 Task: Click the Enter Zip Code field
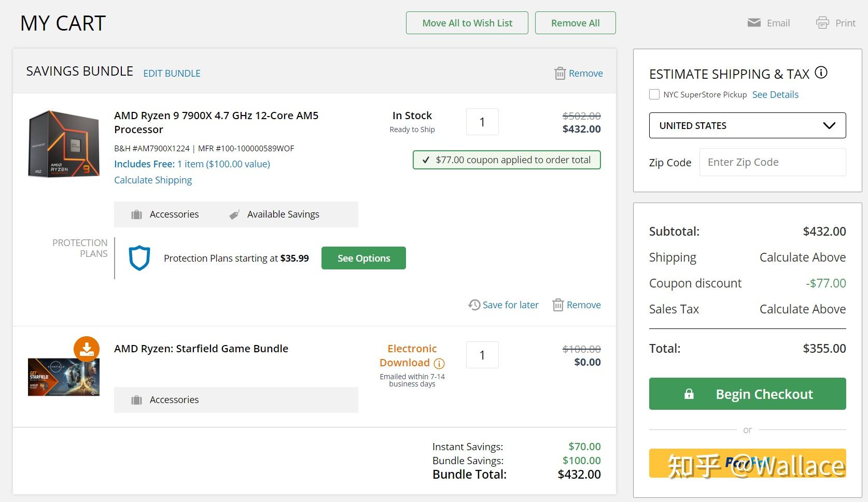(x=772, y=162)
